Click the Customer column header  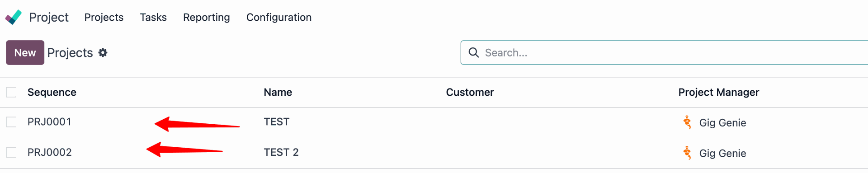[x=470, y=92]
